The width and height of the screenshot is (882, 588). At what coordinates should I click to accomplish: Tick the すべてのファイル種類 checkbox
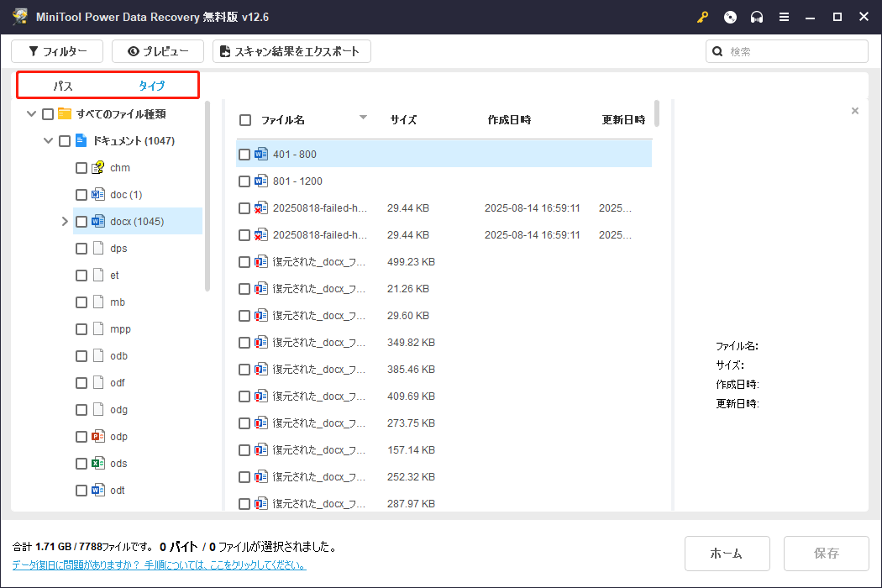[x=48, y=114]
